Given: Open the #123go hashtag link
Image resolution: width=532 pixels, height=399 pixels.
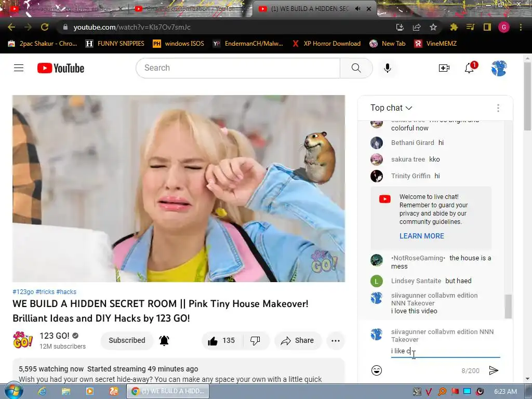Looking at the screenshot, I should coord(23,292).
